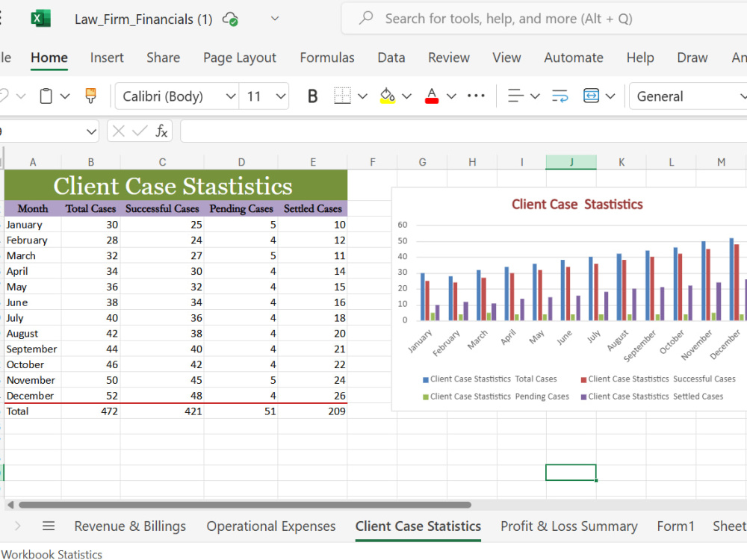Click the search box field
The image size is (747, 560).
click(544, 19)
